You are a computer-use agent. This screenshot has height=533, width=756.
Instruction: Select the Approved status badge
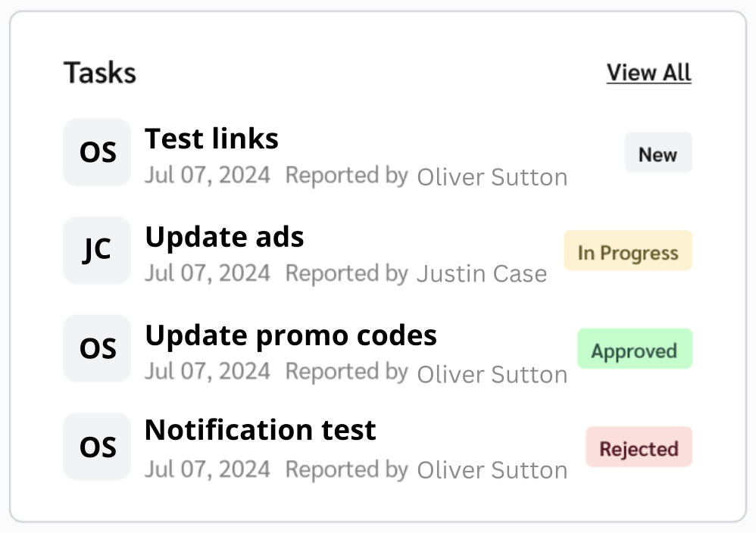[x=635, y=348]
